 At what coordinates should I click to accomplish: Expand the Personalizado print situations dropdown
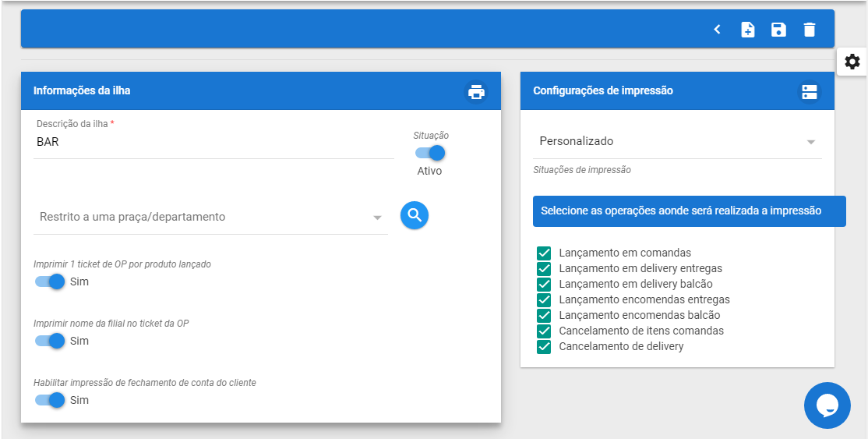click(x=677, y=142)
